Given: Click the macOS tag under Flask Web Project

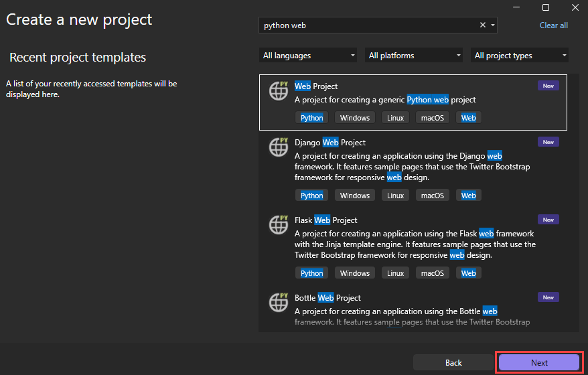Looking at the screenshot, I should (x=433, y=273).
